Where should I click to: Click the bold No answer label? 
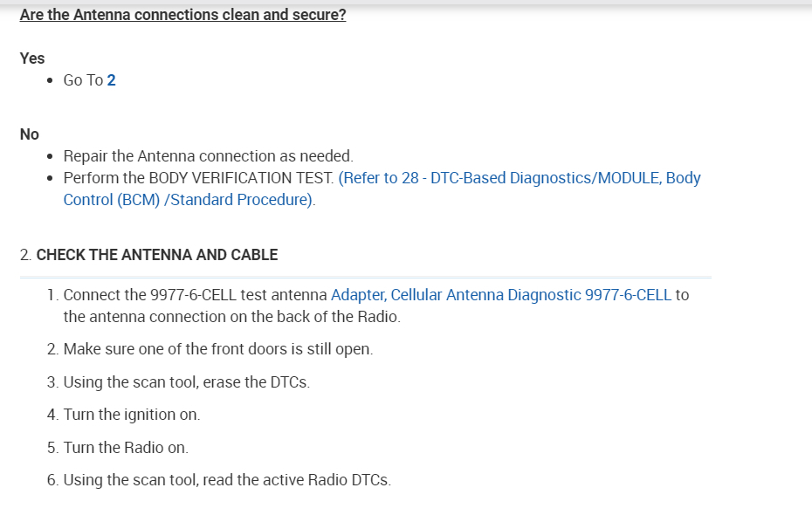click(30, 134)
